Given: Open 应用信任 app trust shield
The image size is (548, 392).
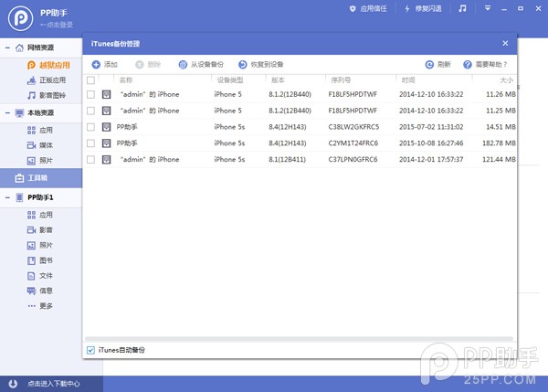Looking at the screenshot, I should [x=361, y=8].
